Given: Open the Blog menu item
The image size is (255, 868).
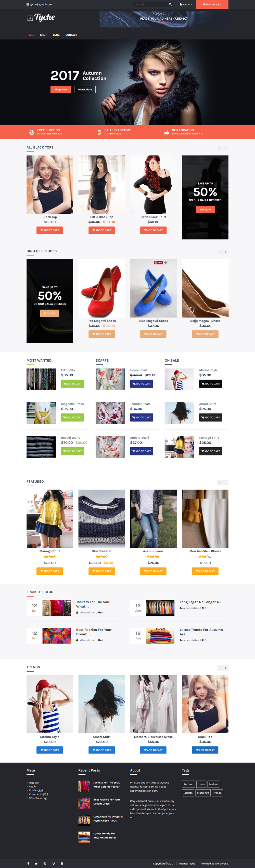Looking at the screenshot, I should click(x=56, y=35).
